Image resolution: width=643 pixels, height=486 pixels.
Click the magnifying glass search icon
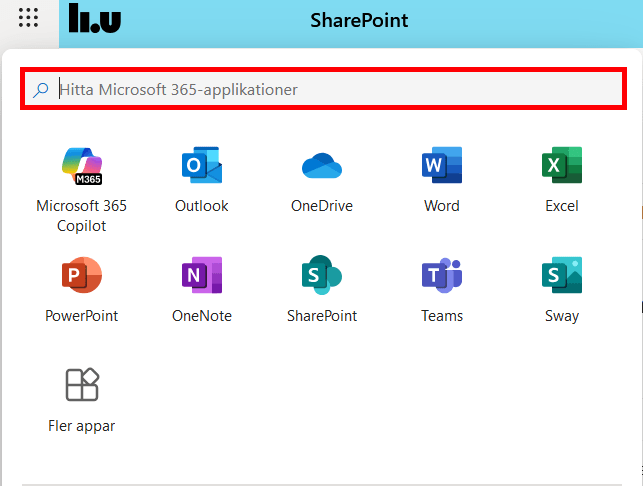[x=41, y=90]
